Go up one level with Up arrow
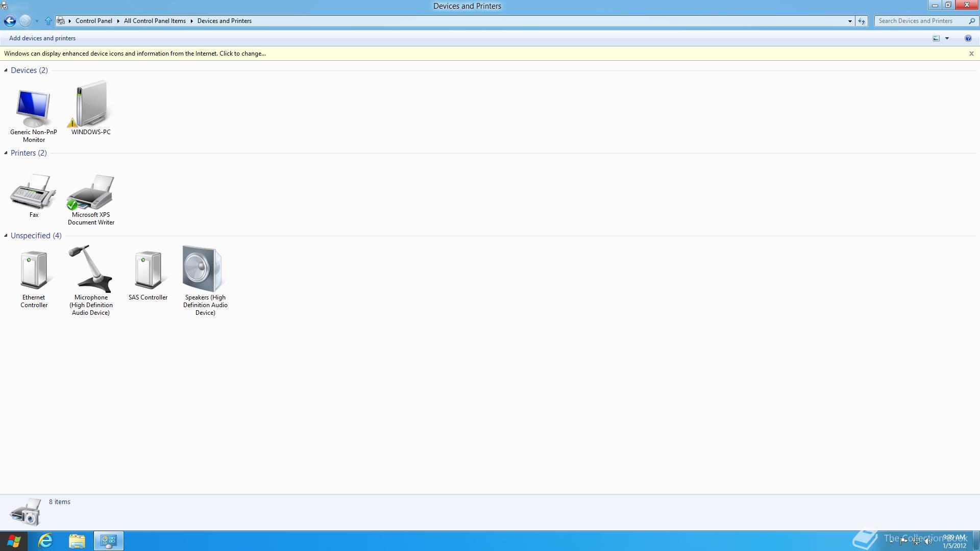The width and height of the screenshot is (980, 551). [x=48, y=21]
